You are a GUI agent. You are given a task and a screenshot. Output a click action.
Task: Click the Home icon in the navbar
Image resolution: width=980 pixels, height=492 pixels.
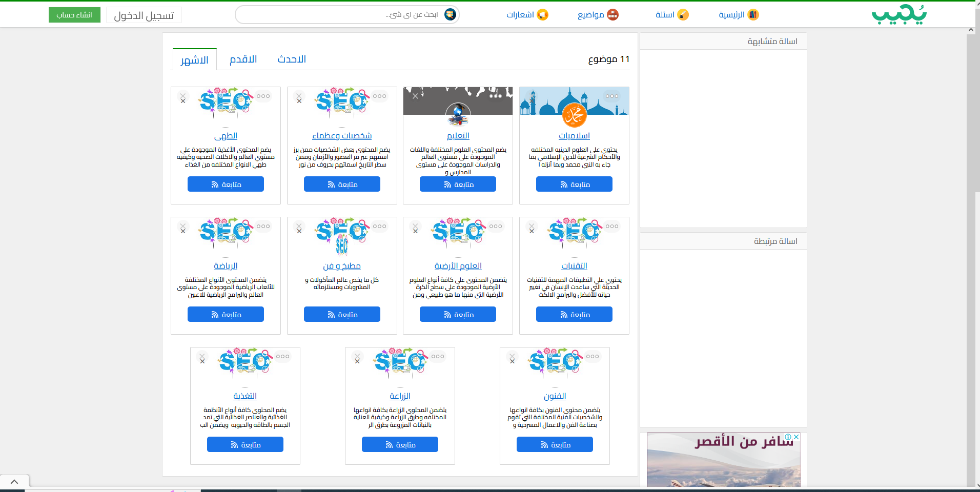752,15
